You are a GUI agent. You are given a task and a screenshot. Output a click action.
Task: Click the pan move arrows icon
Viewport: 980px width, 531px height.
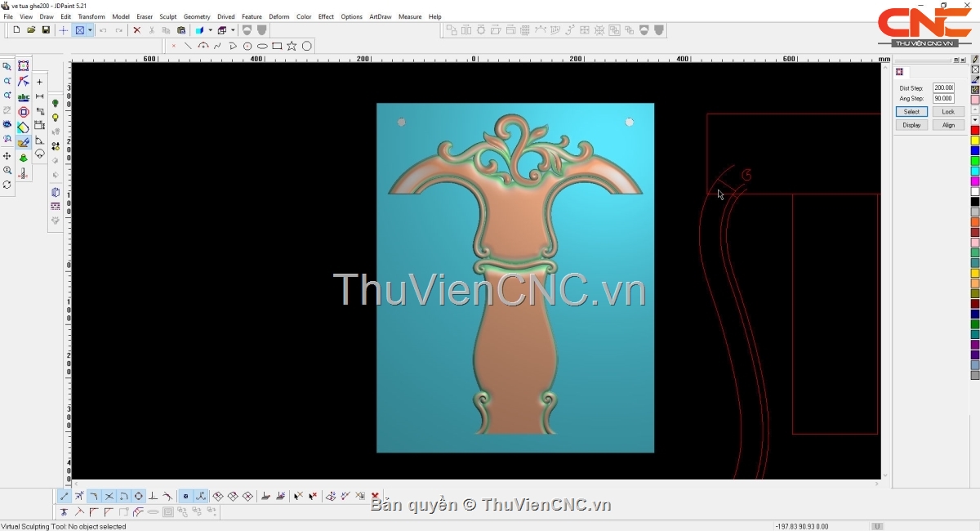[x=7, y=156]
